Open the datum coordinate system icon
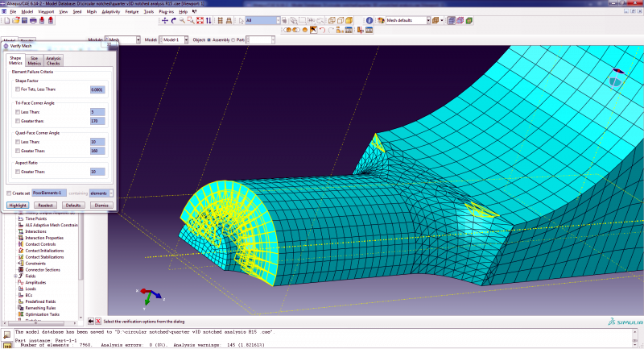Viewport: 644px width, 349px height. [x=360, y=30]
